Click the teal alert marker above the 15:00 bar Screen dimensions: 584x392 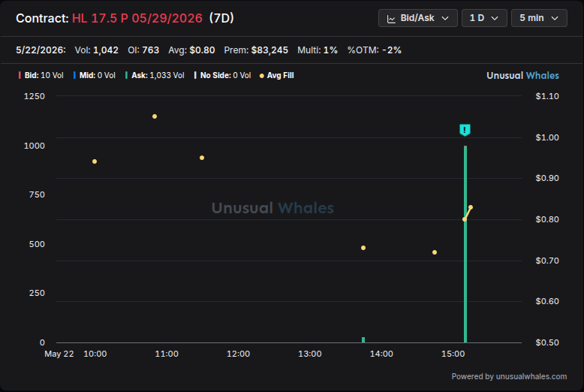pos(465,130)
